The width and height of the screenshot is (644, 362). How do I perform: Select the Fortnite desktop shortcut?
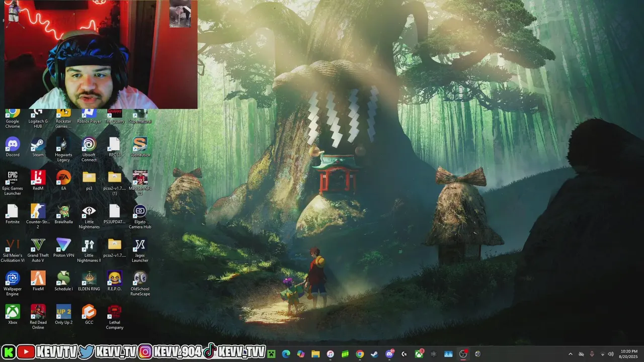pyautogui.click(x=13, y=214)
